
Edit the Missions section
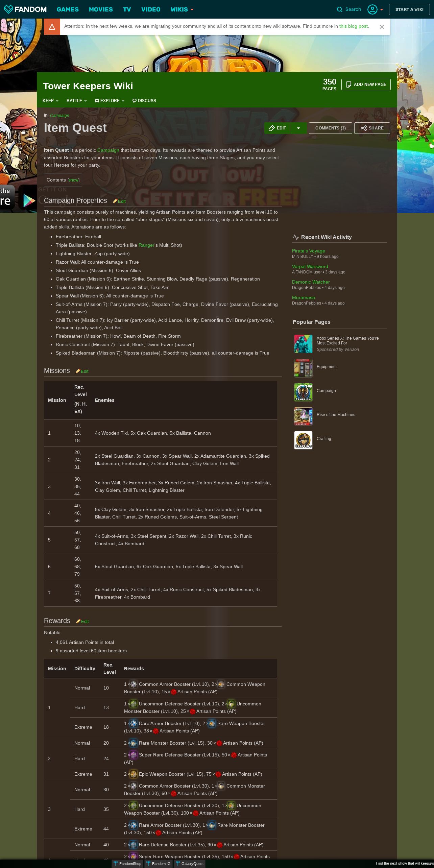(82, 371)
